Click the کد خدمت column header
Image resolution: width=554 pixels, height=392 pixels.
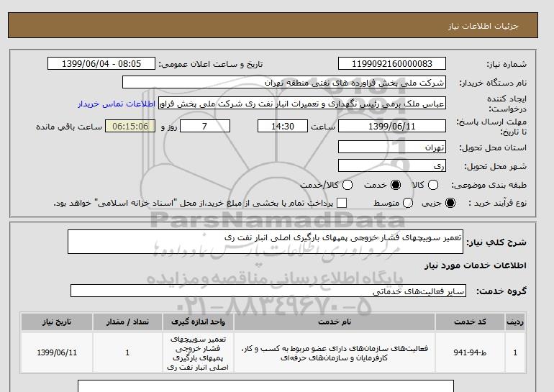tap(470, 322)
